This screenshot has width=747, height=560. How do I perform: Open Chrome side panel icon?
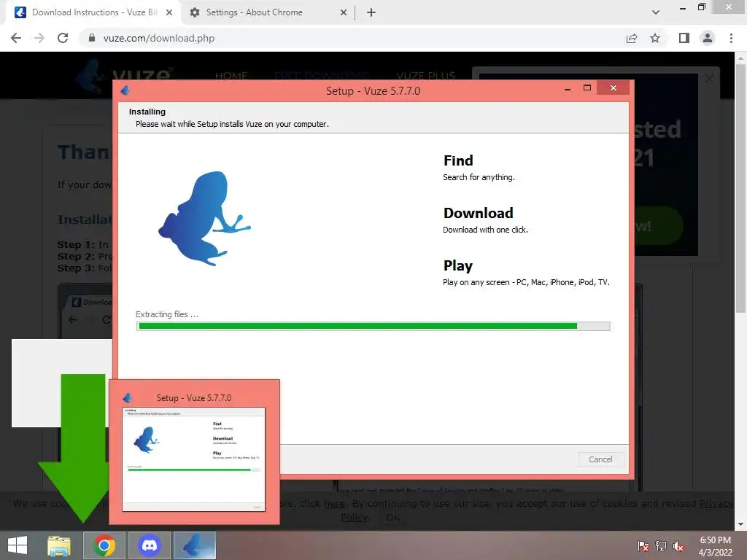coord(684,38)
